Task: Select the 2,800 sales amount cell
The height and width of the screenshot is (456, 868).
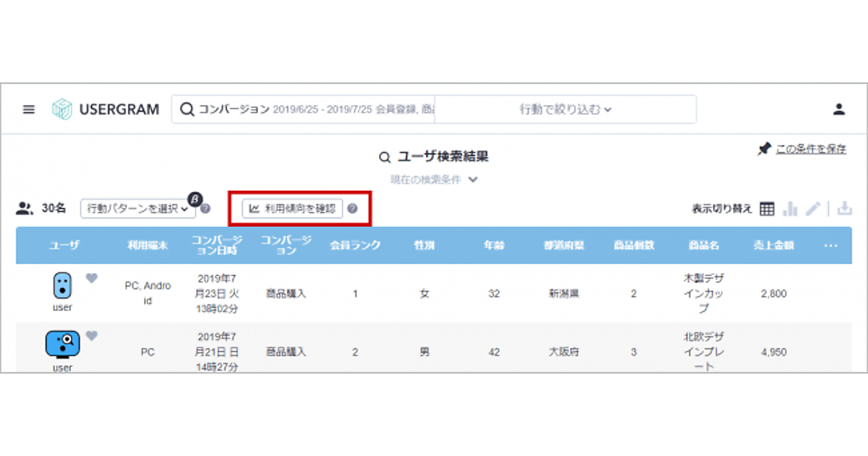Action: (773, 294)
